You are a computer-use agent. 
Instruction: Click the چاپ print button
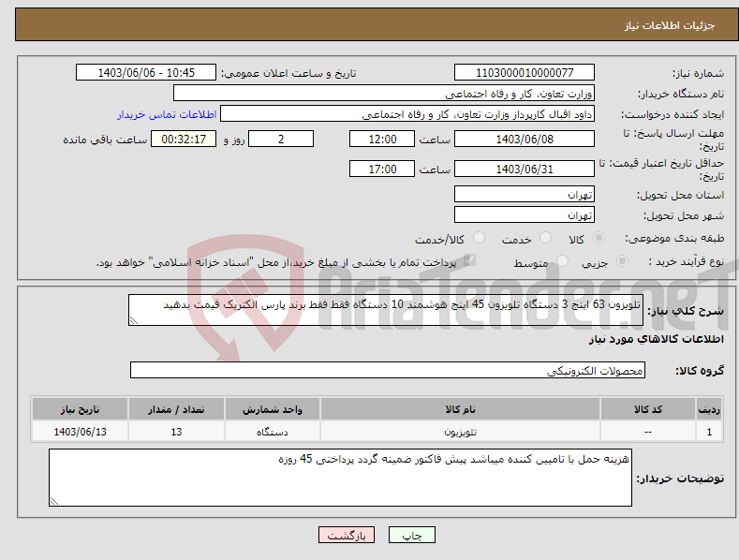[x=412, y=535]
